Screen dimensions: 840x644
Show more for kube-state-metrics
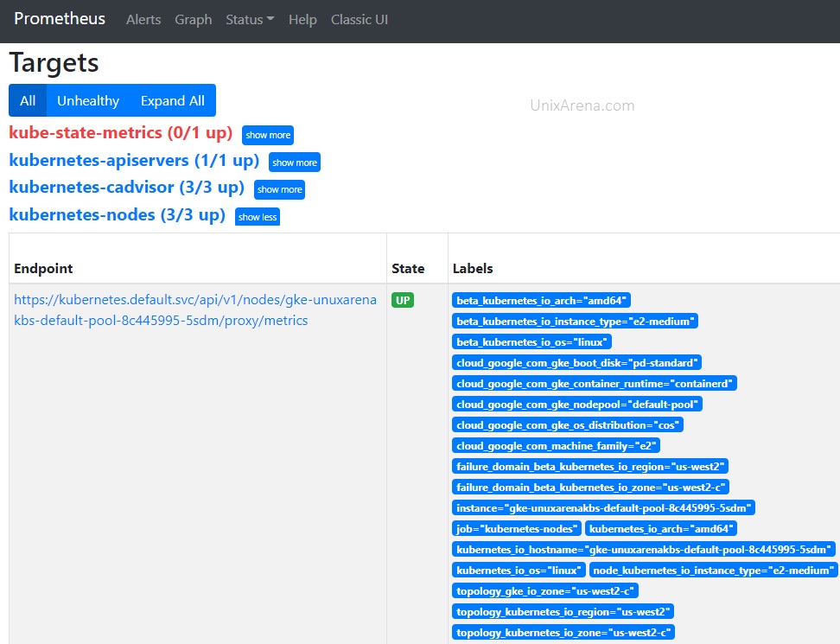click(x=268, y=135)
